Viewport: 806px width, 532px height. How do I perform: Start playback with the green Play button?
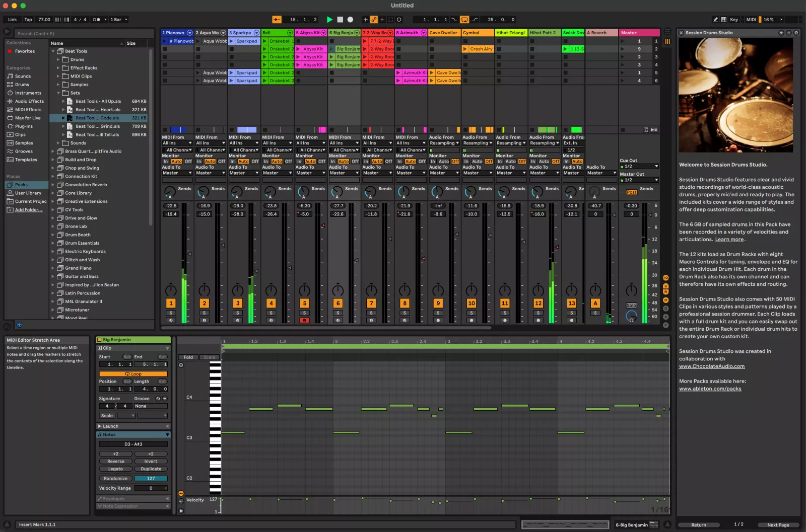click(x=329, y=20)
